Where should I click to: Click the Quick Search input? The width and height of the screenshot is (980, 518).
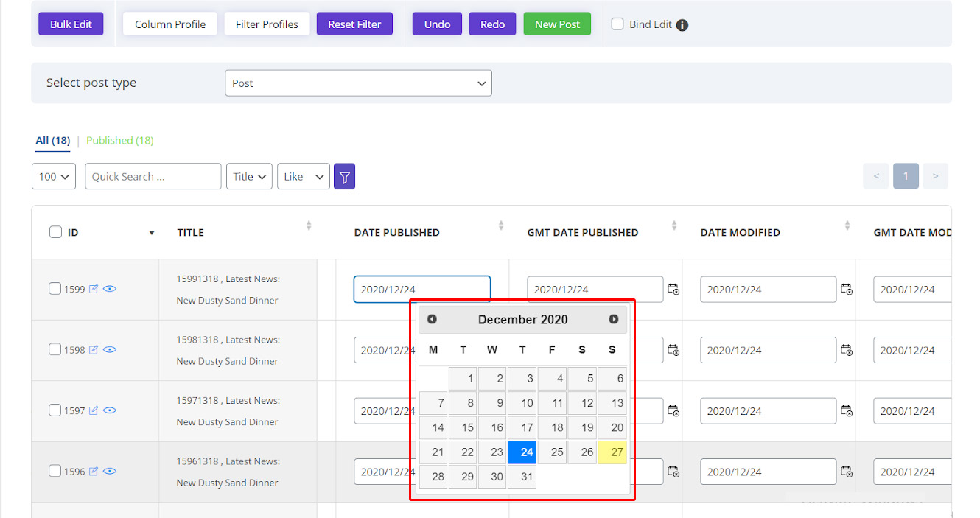click(x=153, y=176)
